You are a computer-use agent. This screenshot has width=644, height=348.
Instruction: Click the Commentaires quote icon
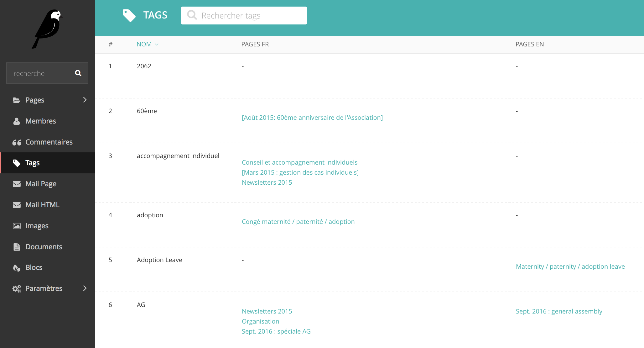[17, 142]
